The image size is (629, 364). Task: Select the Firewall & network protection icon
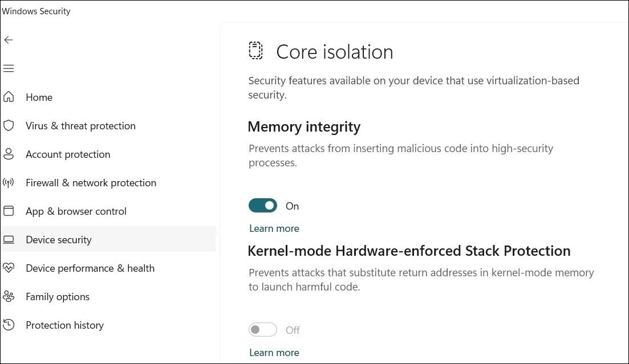point(9,182)
